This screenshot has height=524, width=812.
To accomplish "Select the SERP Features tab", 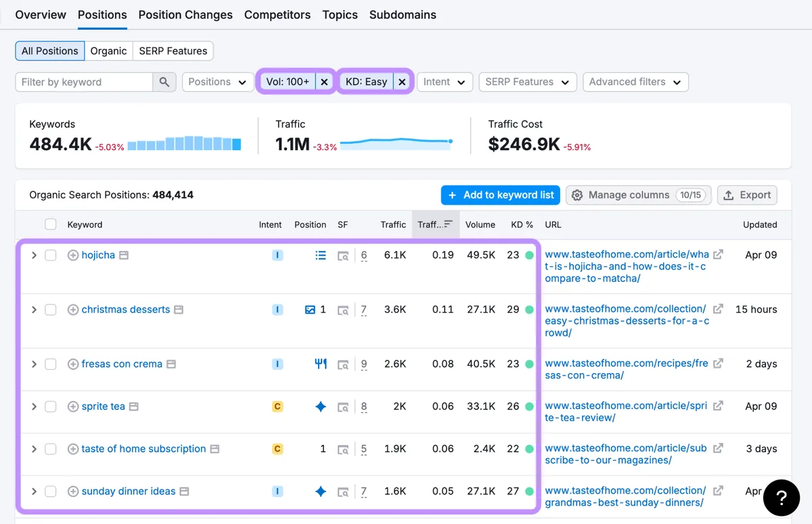I will [x=173, y=51].
